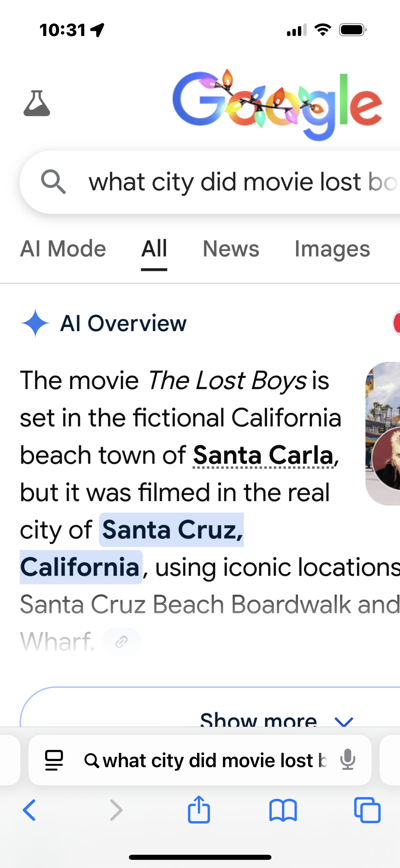This screenshot has width=400, height=868.
Task: Switch to Images results tab
Action: pos(332,249)
